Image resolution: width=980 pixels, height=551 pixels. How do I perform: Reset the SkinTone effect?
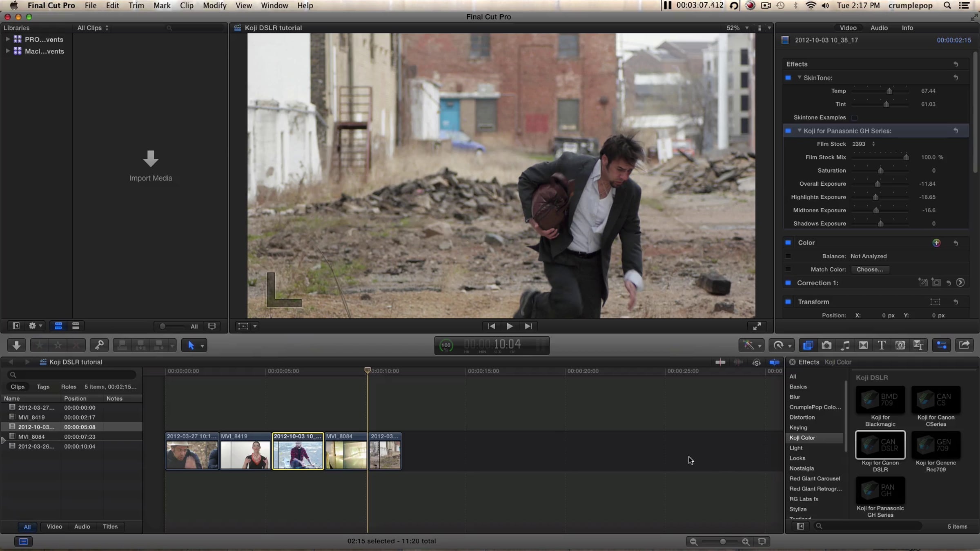[x=956, y=78]
